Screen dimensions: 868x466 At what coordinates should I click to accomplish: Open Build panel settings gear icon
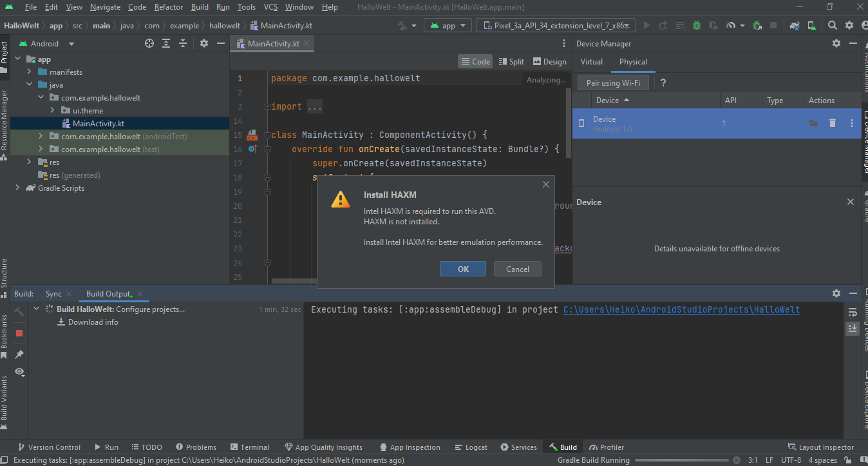(x=836, y=293)
